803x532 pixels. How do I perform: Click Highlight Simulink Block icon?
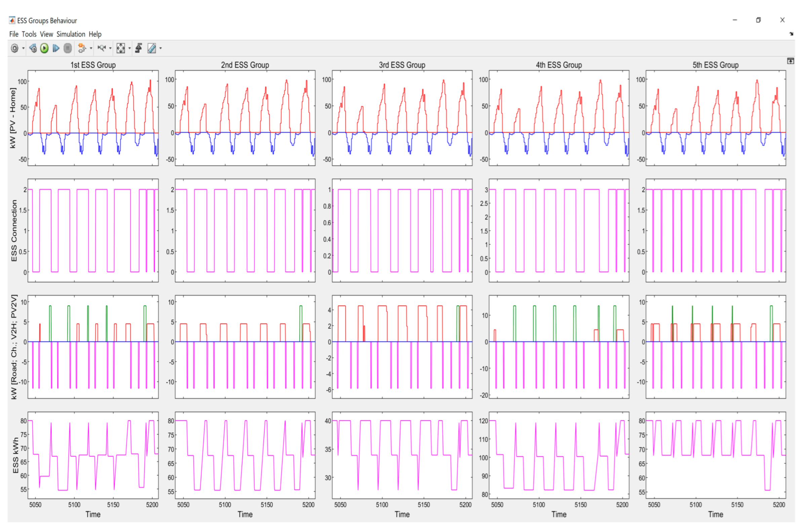point(81,48)
